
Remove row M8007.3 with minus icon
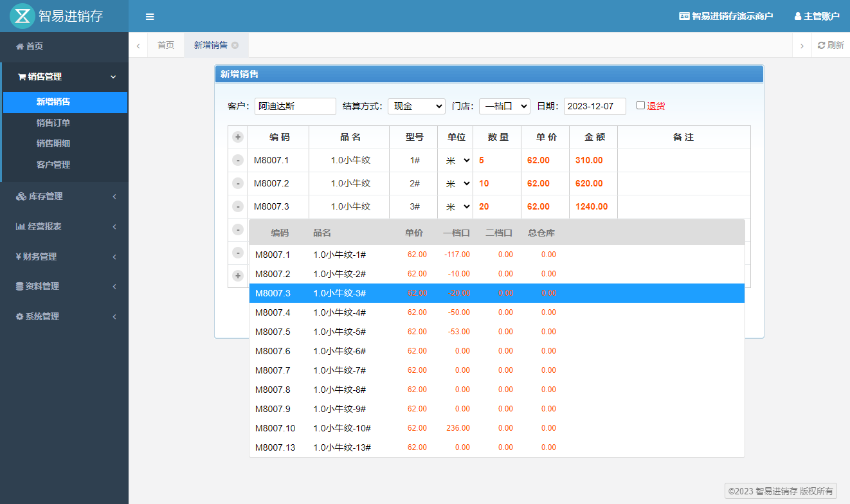coord(238,206)
